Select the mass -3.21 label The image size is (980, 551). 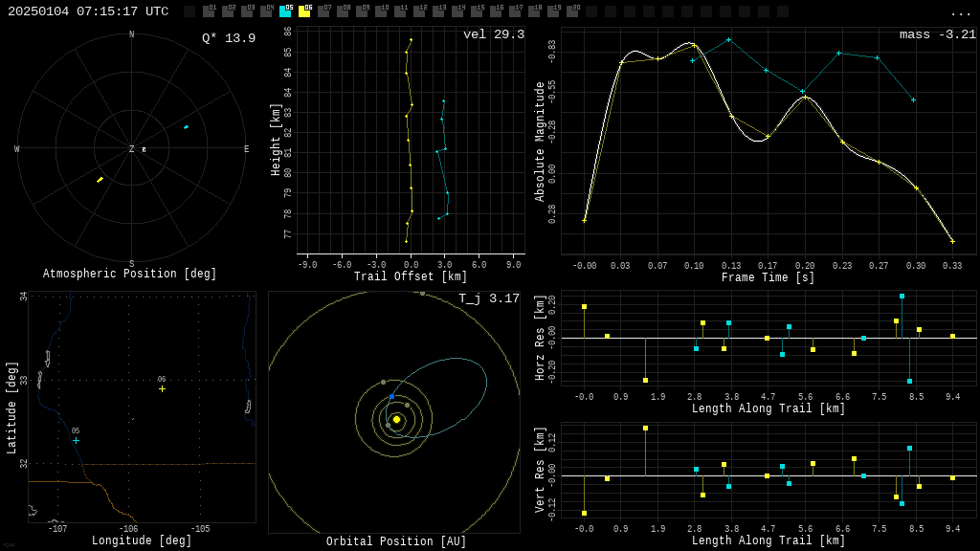coord(937,34)
